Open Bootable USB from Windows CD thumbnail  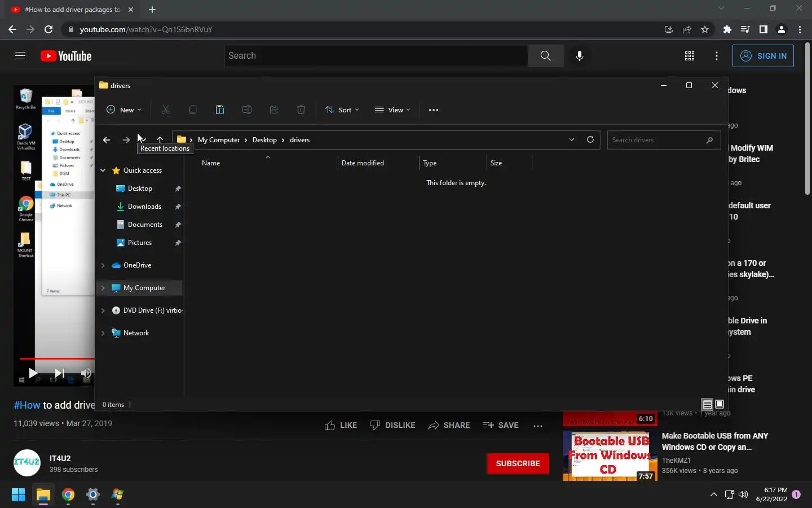pyautogui.click(x=610, y=456)
